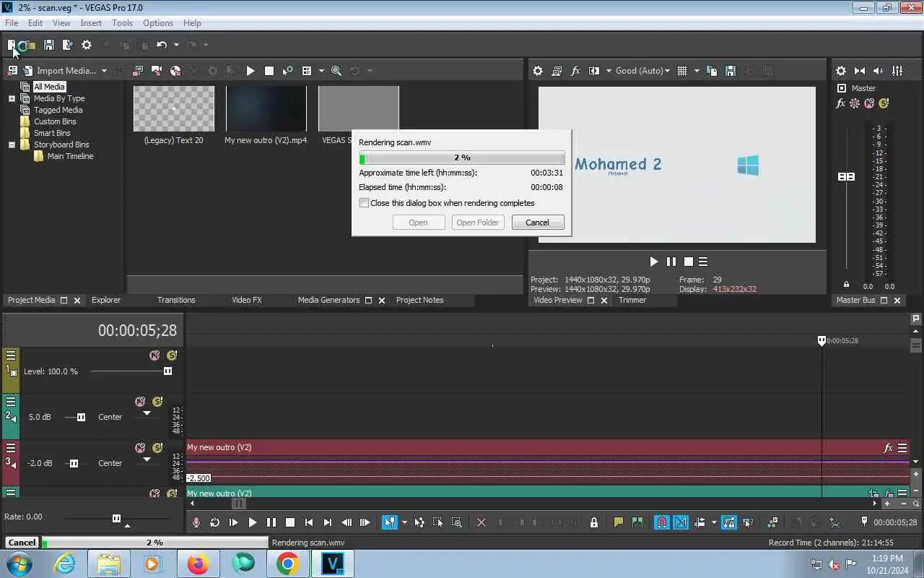Select the Main Timeline storyboard bin

tap(70, 156)
